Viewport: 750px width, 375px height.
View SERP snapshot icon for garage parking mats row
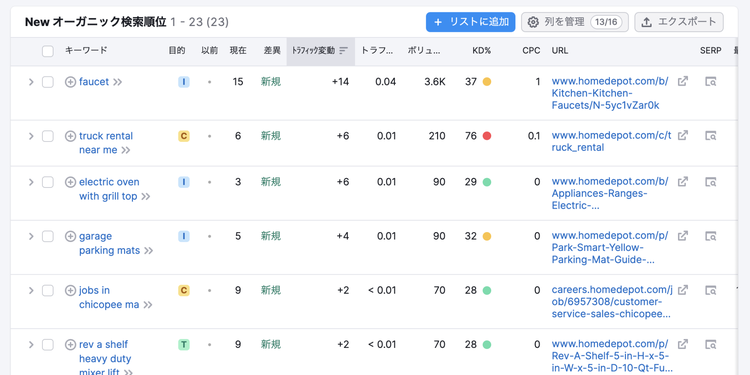711,236
